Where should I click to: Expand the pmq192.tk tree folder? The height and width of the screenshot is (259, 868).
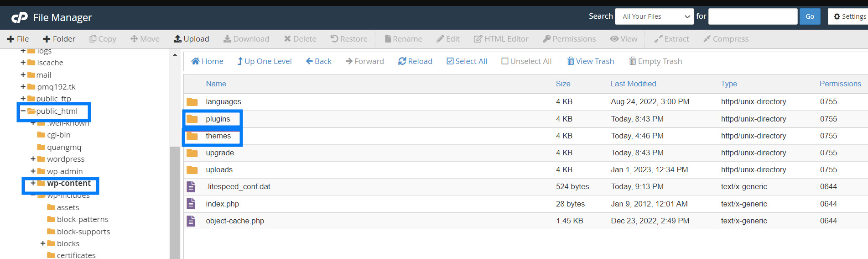23,86
